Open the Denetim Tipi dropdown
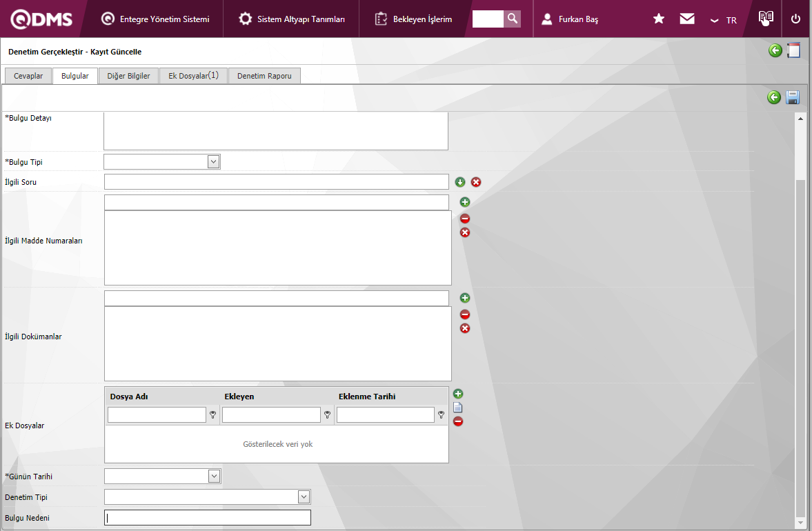 (304, 497)
